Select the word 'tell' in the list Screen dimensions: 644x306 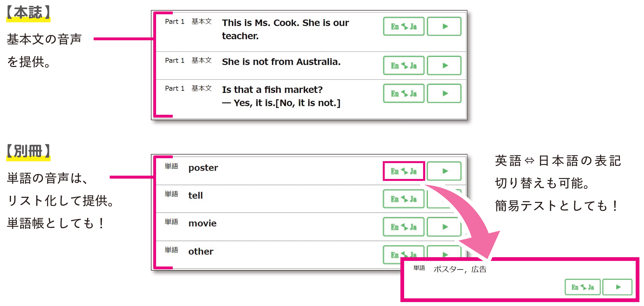pyautogui.click(x=195, y=195)
